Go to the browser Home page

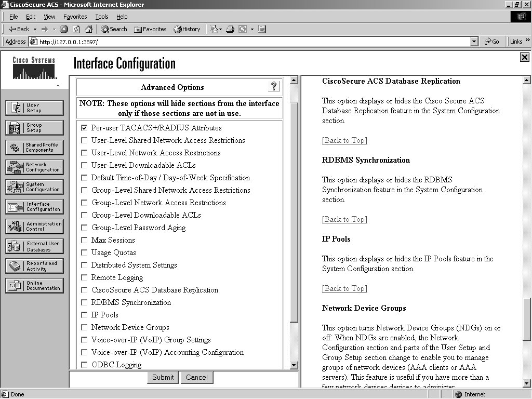click(x=89, y=29)
